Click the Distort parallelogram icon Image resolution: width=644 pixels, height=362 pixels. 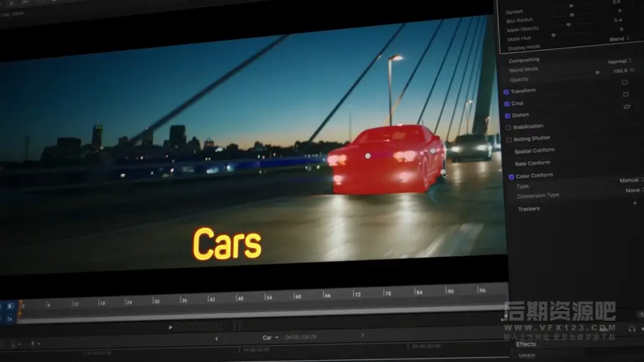click(x=627, y=107)
